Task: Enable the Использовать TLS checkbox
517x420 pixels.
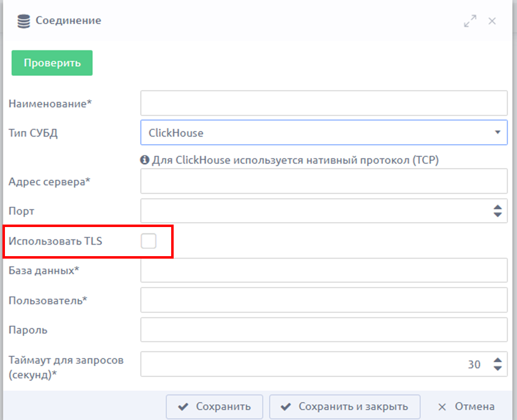Action: click(x=148, y=241)
